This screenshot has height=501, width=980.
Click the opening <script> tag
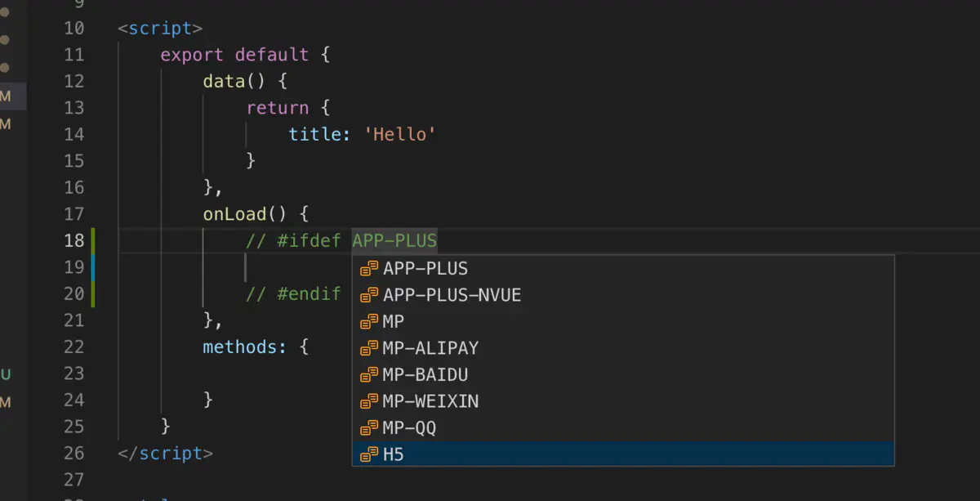[160, 29]
